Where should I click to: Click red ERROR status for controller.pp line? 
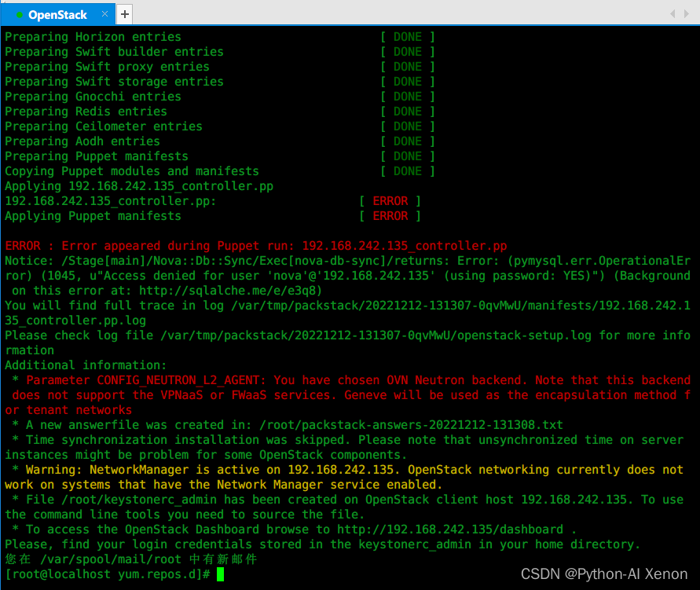(390, 201)
